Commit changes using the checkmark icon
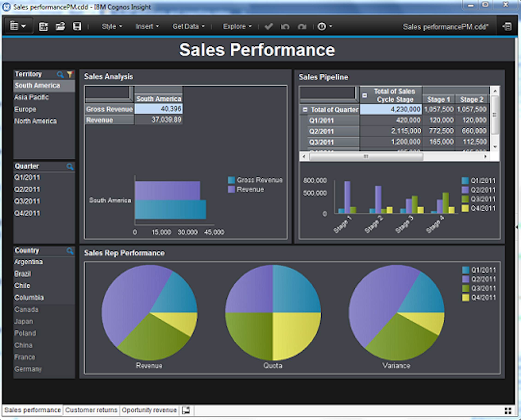 (269, 27)
